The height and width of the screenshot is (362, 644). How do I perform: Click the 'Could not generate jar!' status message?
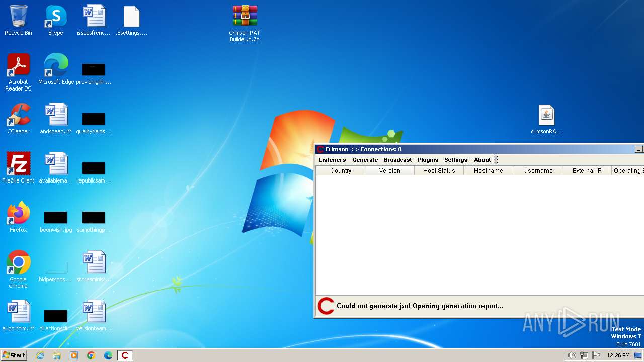[x=420, y=306]
